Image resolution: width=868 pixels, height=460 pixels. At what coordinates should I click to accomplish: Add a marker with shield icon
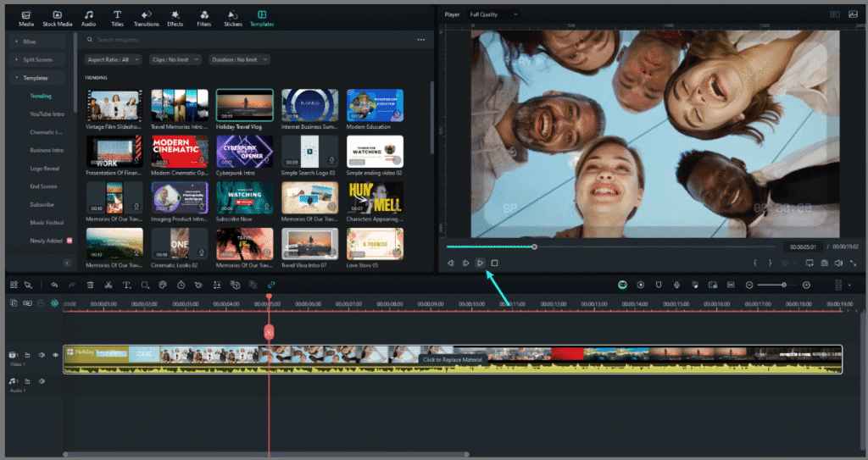point(658,285)
